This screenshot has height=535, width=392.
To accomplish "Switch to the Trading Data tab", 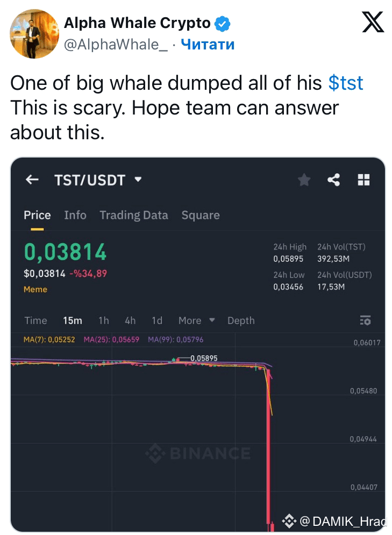I will [x=134, y=215].
